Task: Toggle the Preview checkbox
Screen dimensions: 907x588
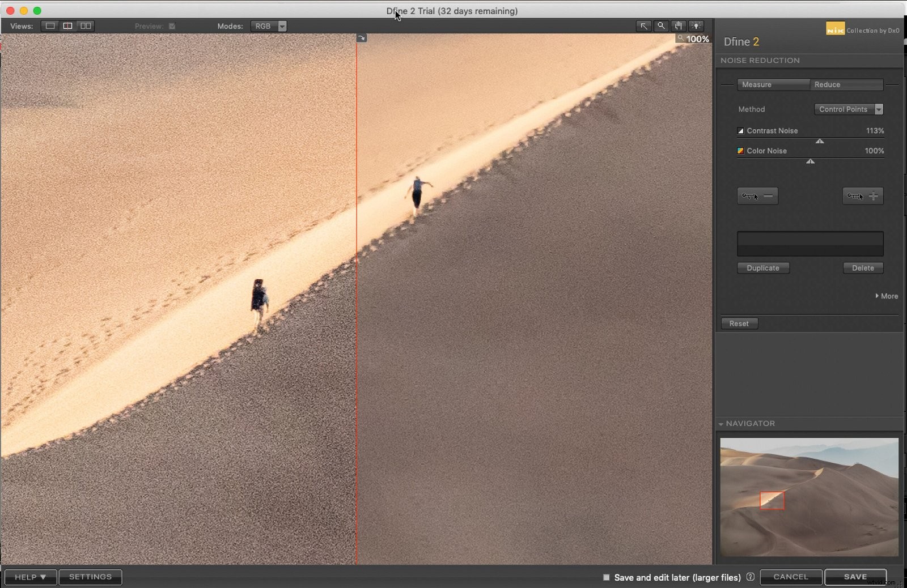Action: pos(172,26)
